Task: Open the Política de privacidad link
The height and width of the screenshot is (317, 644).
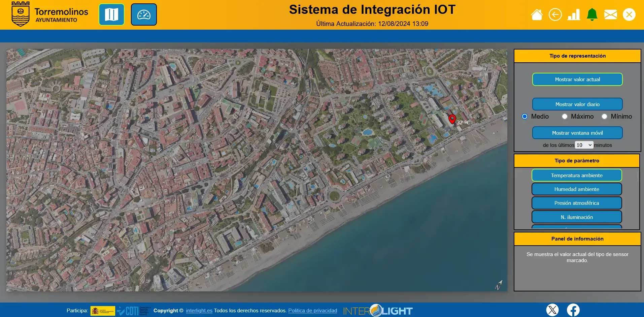Action: (312, 311)
